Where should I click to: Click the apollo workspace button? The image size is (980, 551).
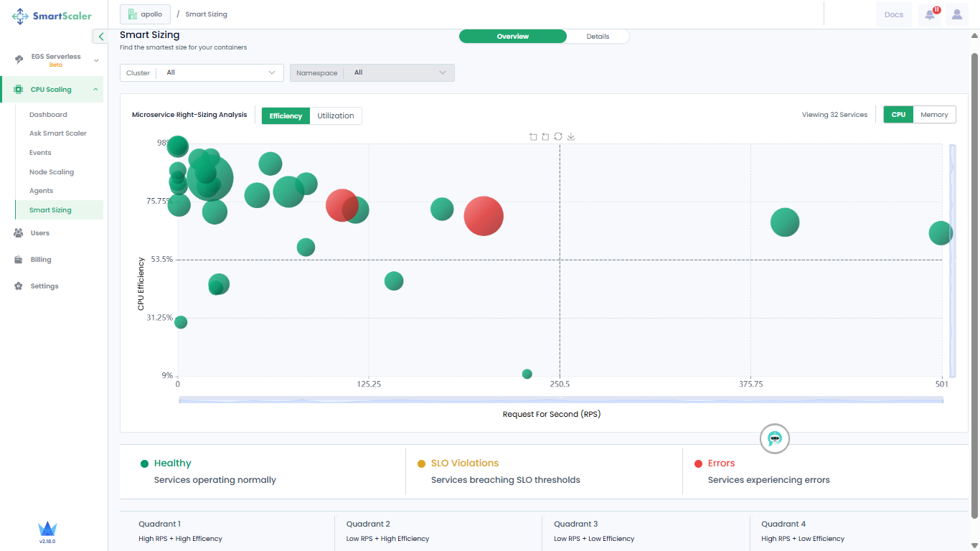tap(146, 14)
